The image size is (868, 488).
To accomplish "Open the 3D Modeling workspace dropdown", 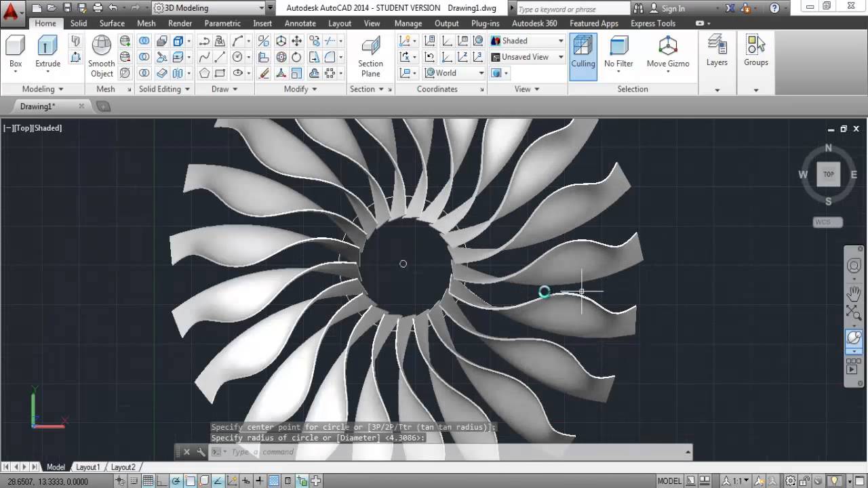I will [x=209, y=8].
